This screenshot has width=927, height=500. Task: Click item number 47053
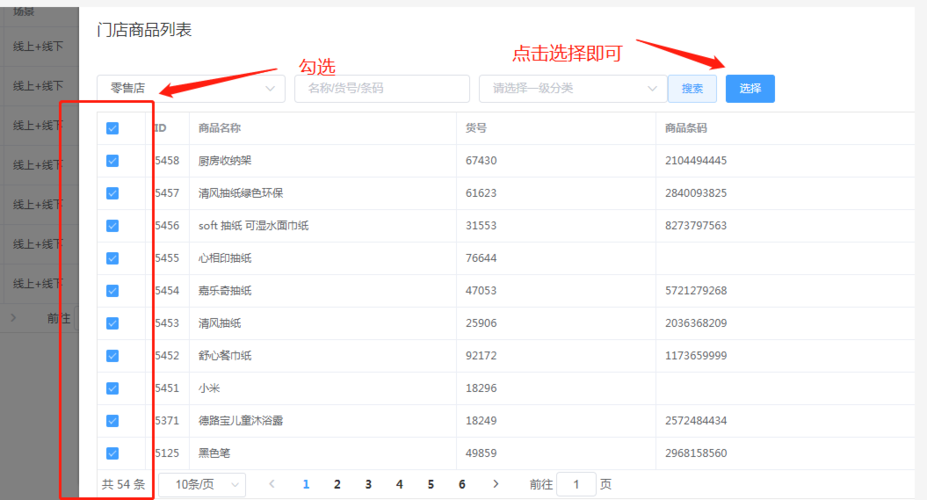point(481,291)
